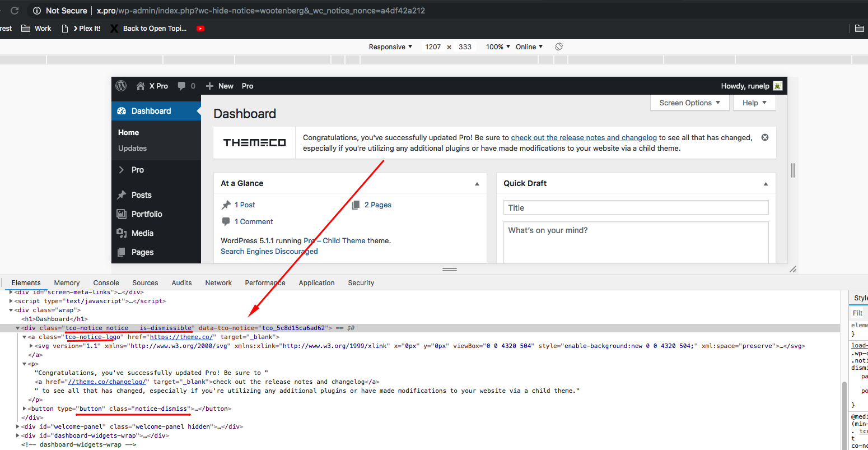Open the Screen Options dropdown
Viewport: 868px width, 450px height.
click(690, 103)
